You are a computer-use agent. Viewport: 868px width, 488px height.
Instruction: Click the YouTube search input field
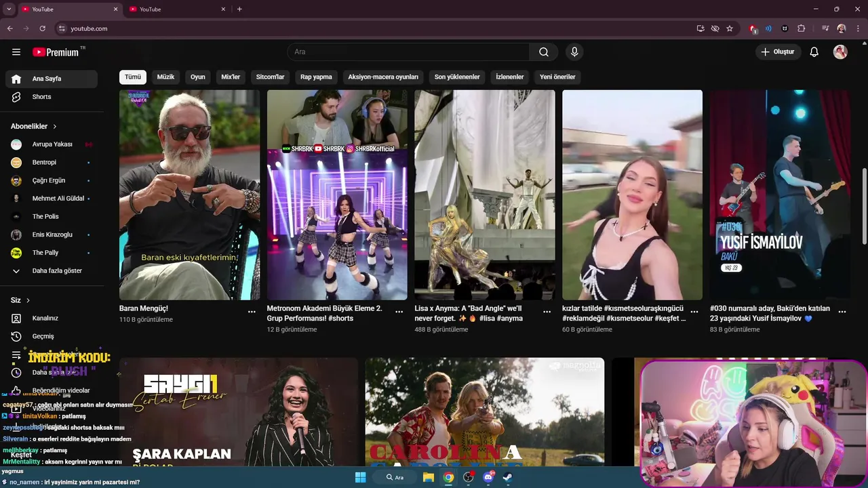click(408, 52)
